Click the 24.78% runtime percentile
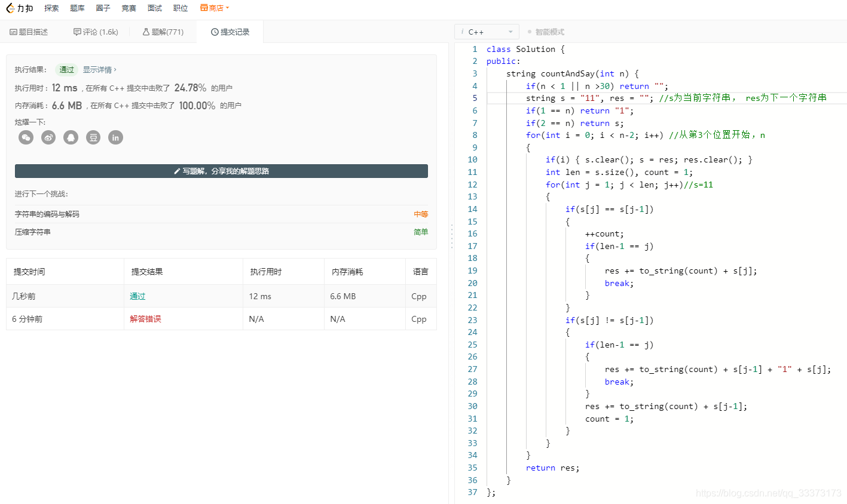847x504 pixels. (190, 88)
